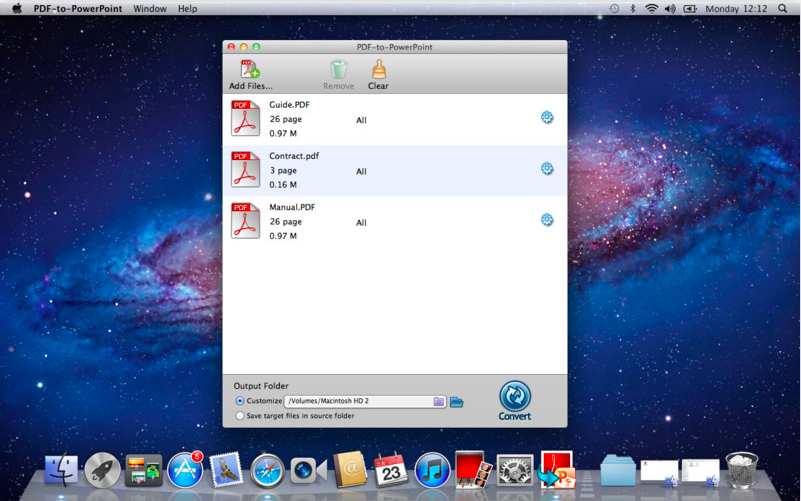The image size is (801, 501).
Task: Click the battery status icon
Action: (690, 8)
